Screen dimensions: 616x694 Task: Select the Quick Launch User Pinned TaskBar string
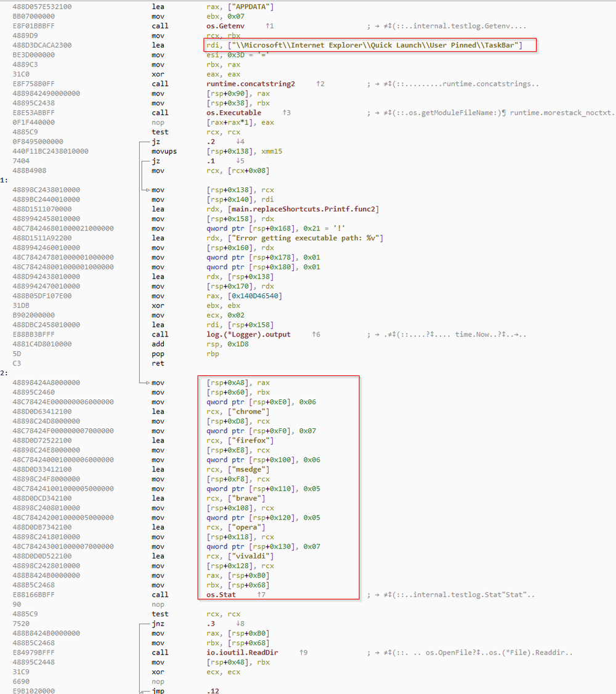[375, 45]
